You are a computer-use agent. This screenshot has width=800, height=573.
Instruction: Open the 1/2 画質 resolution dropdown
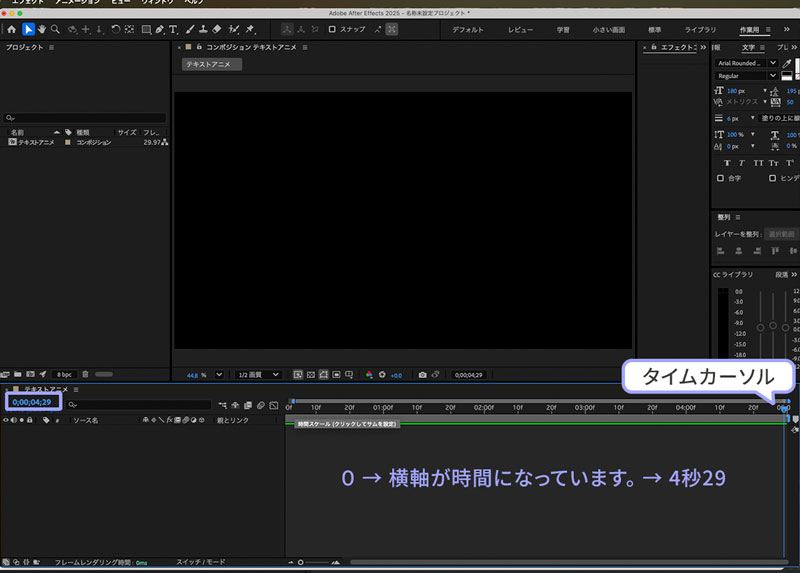tap(258, 375)
